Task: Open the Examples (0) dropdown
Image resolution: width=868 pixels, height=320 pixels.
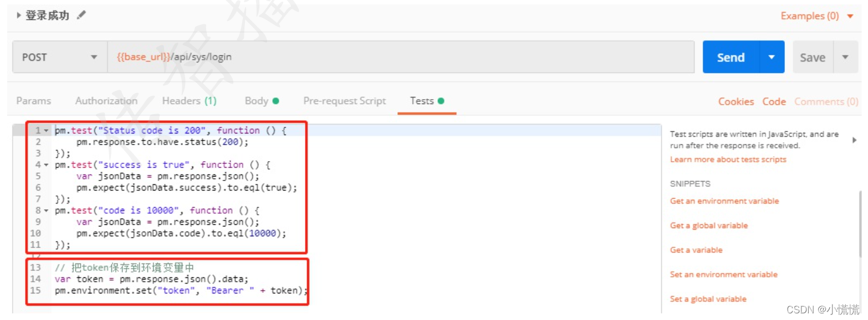Action: 817,16
